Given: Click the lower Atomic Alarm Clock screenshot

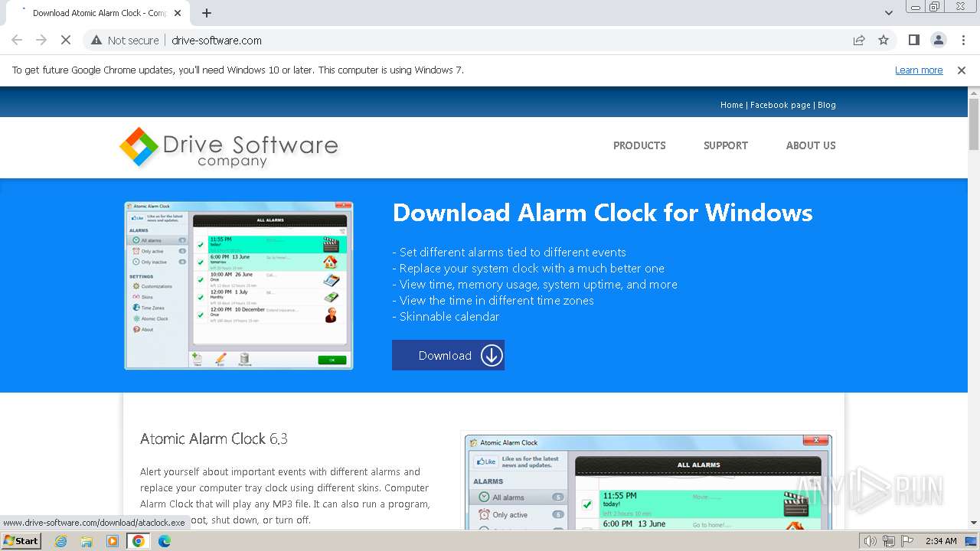Looking at the screenshot, I should click(648, 482).
